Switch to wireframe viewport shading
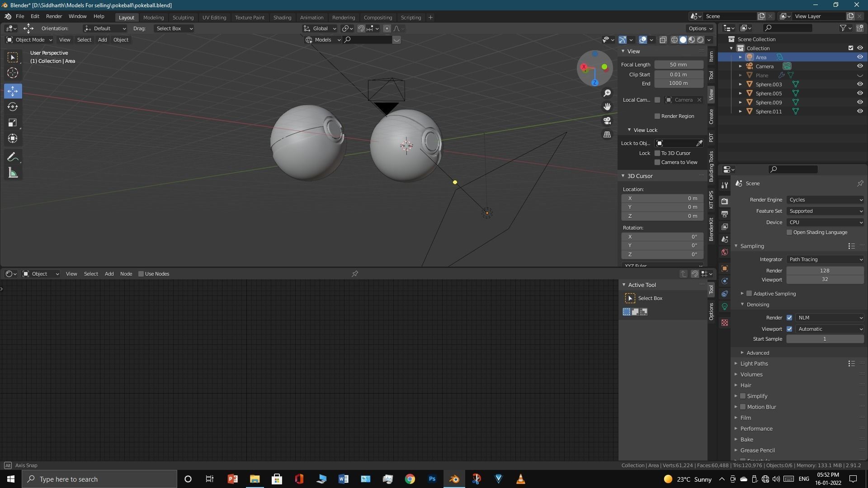The height and width of the screenshot is (488, 868). point(674,40)
